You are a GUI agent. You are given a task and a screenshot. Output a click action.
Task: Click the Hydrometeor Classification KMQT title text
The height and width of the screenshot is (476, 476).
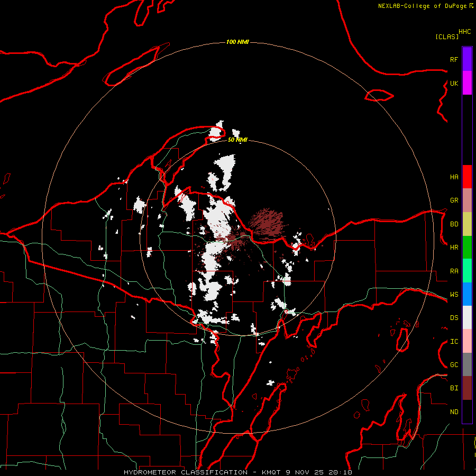[237, 472]
